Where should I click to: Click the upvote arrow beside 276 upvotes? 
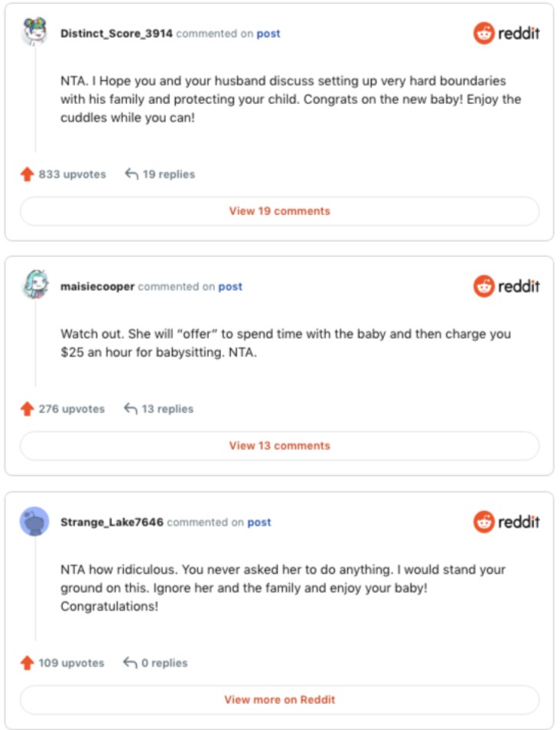click(28, 409)
